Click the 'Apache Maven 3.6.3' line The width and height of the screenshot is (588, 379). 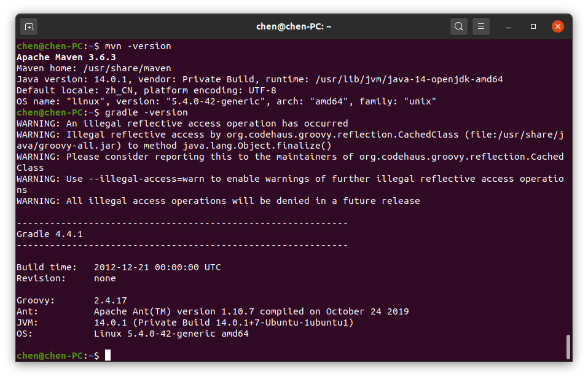(x=66, y=57)
